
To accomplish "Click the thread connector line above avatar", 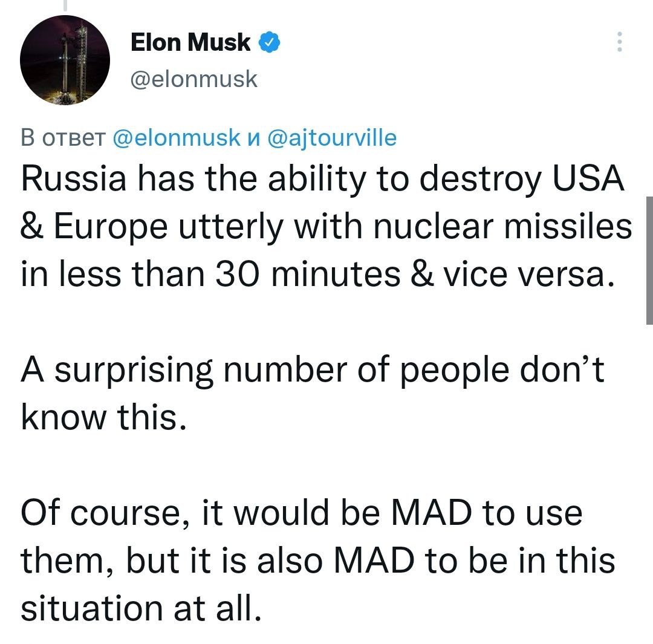I will click(65, 5).
